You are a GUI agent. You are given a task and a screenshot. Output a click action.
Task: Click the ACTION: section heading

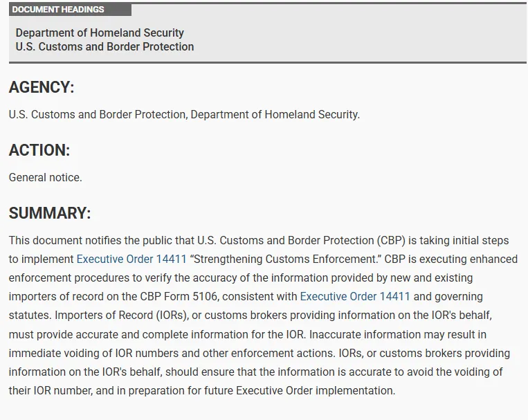[x=39, y=150]
